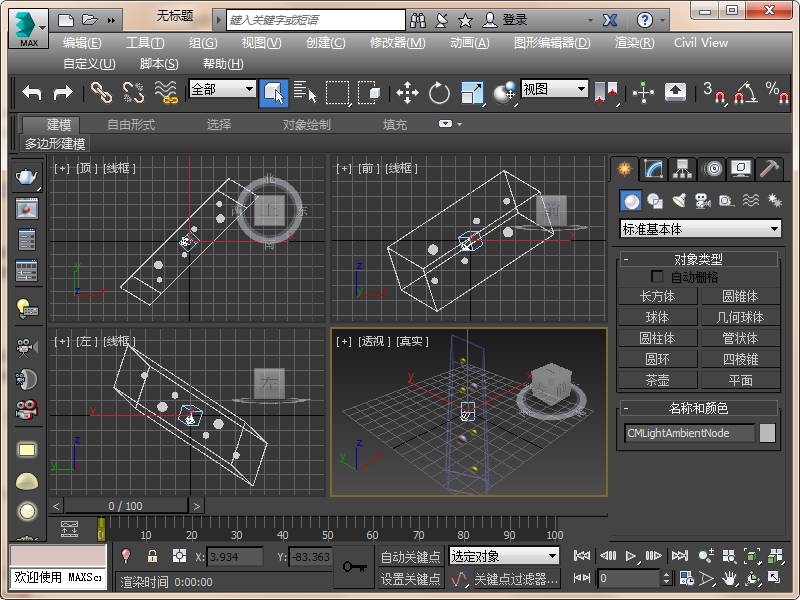
Task: Select the Rotate transform tool
Action: (439, 93)
